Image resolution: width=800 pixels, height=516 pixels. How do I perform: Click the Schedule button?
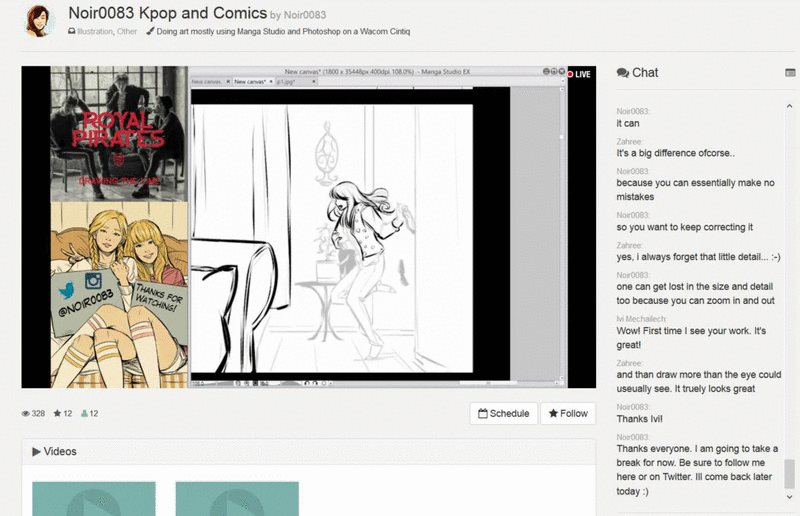click(504, 413)
